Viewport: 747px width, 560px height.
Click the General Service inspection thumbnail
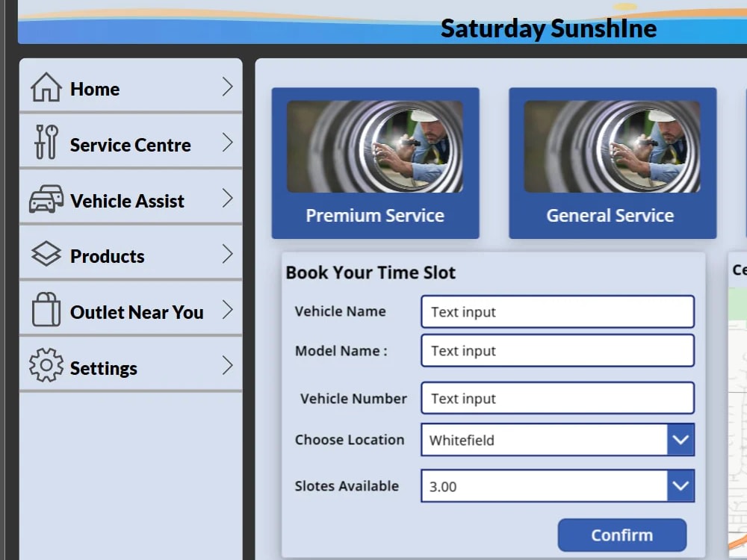click(613, 146)
